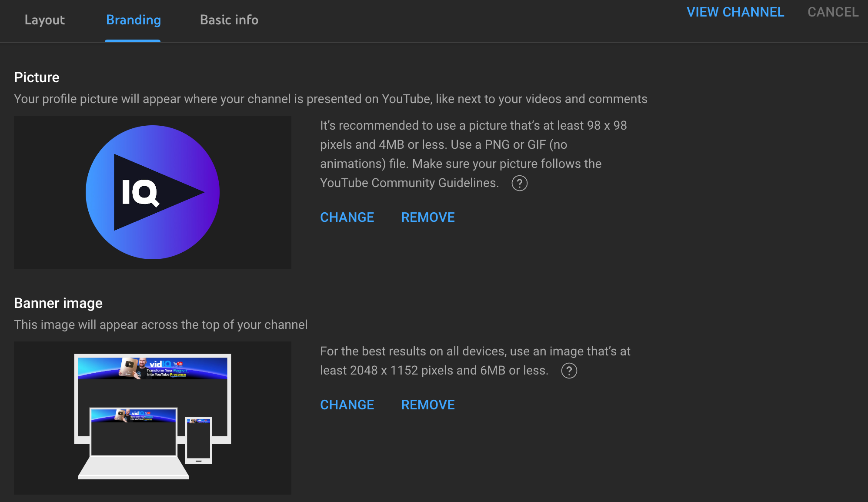Image resolution: width=868 pixels, height=502 pixels.
Task: Click VIEW CHANNEL link
Action: pos(735,12)
